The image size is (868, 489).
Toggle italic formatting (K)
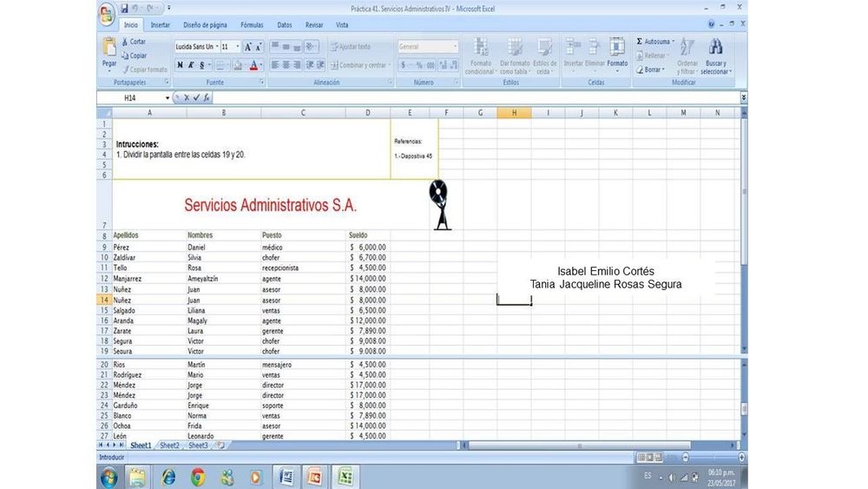click(191, 65)
